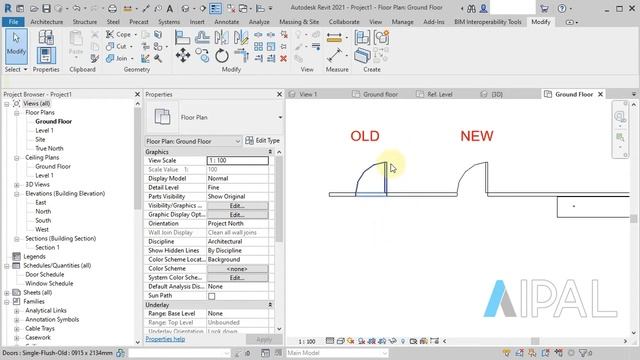Click the Visual Style icon in view control bar
The height and width of the screenshot is (360, 640).
coord(340,341)
